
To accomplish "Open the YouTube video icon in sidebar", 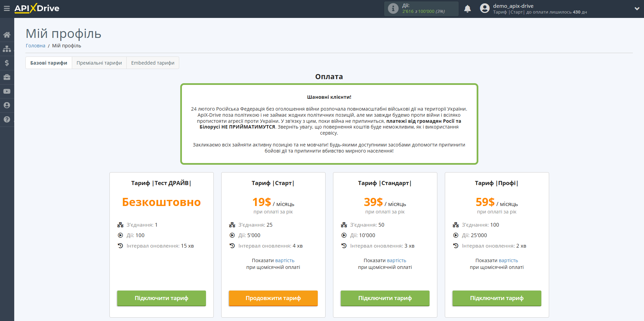I will click(x=7, y=91).
